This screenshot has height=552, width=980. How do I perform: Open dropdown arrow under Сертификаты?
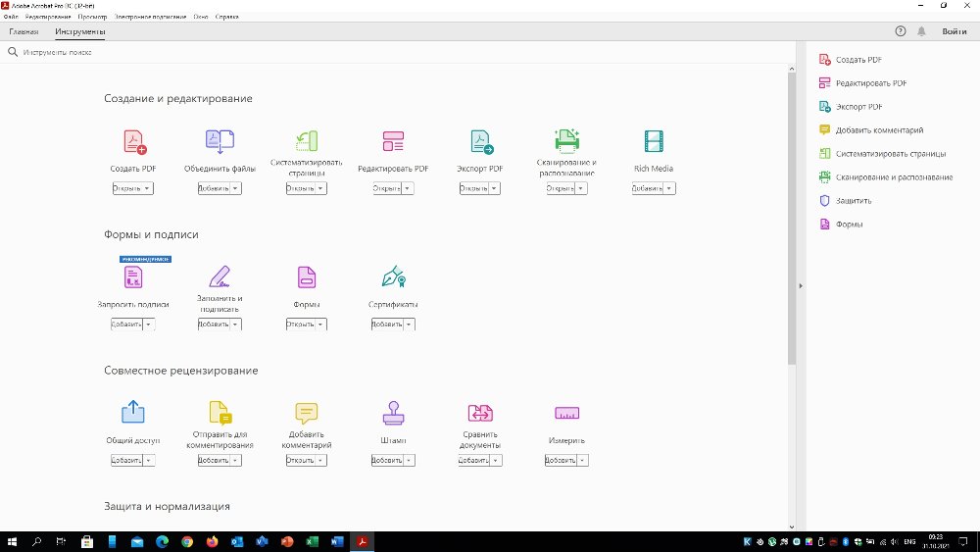409,324
